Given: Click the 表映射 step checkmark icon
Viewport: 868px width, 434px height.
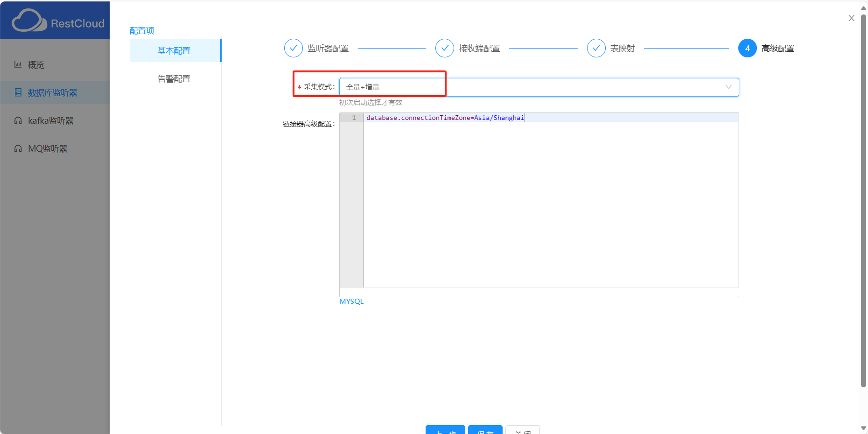Looking at the screenshot, I should coord(596,48).
